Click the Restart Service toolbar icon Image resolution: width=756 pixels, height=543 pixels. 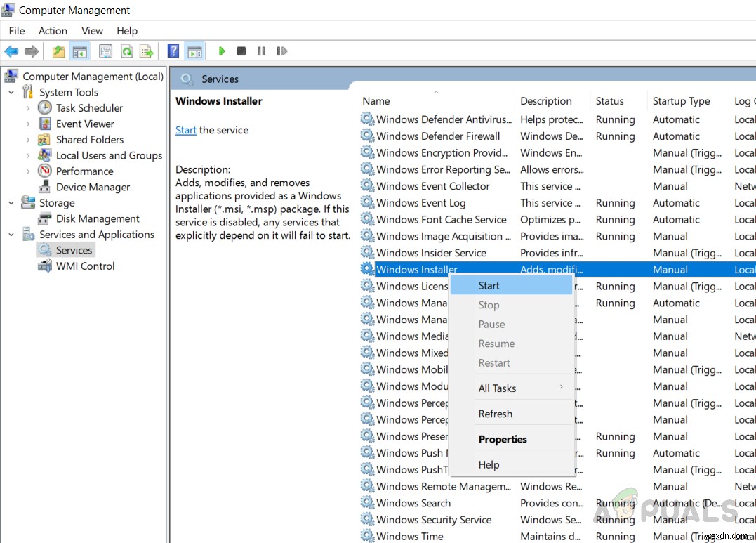[x=281, y=51]
